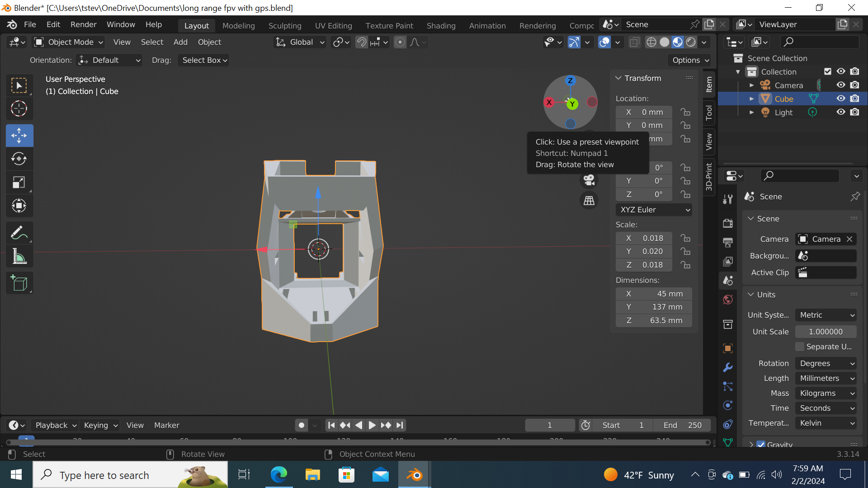Disable the Cube's render visibility camera icon

pyautogui.click(x=855, y=99)
